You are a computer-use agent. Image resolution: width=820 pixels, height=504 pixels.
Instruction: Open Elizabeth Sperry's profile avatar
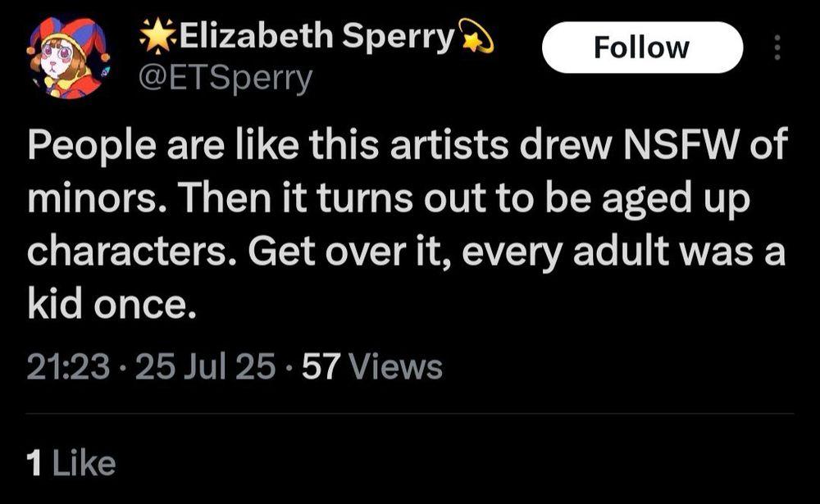(x=66, y=59)
